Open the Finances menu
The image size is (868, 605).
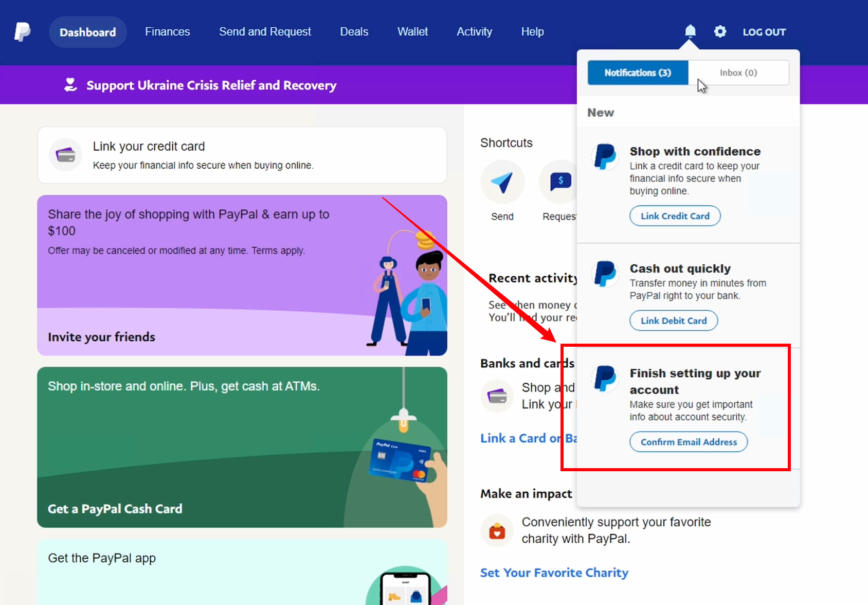tap(167, 32)
